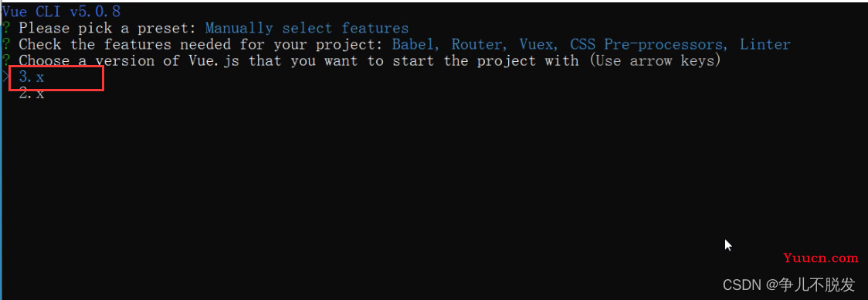This screenshot has height=300, width=868.
Task: Click the 'CSDN @争儿不脱发' watermark text
Action: pyautogui.click(x=789, y=285)
